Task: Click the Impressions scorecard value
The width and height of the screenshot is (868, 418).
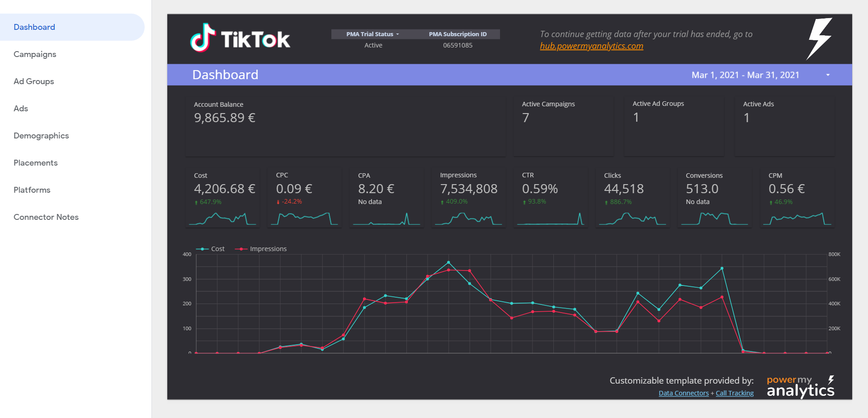Action: (x=468, y=189)
